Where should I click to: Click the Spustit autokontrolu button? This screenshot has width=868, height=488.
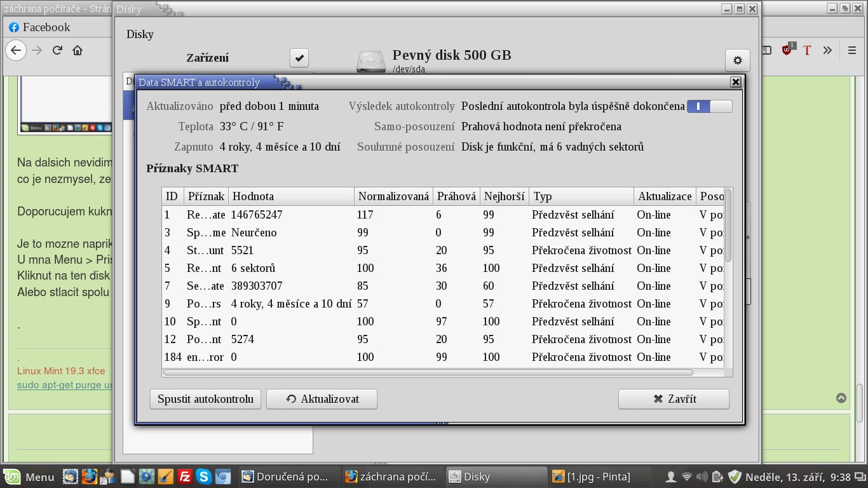205,399
